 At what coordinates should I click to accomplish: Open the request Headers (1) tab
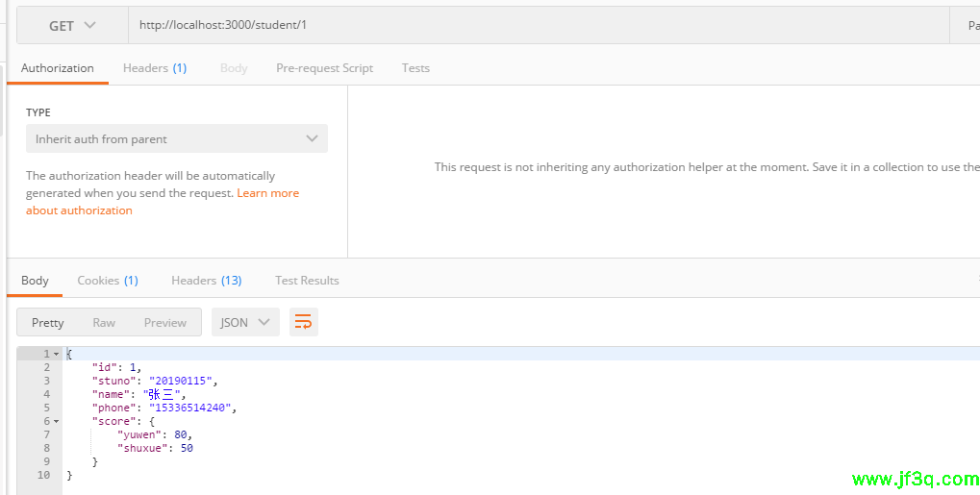[155, 68]
